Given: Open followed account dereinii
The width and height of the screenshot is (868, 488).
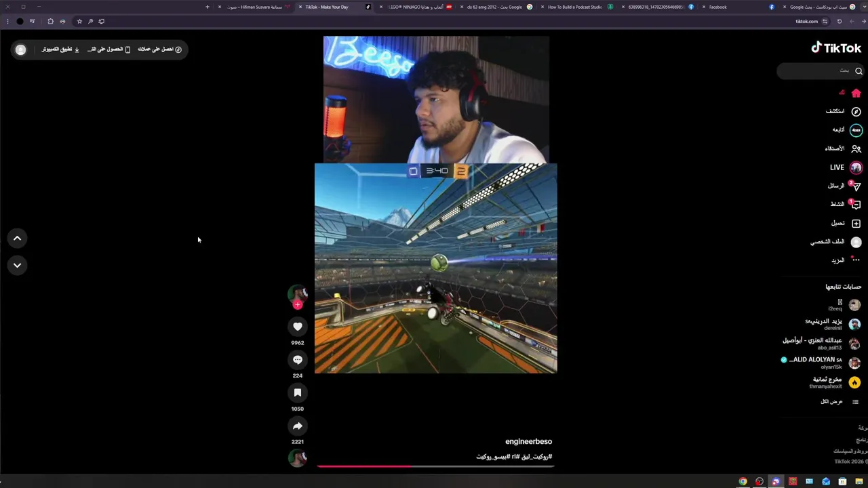Looking at the screenshot, I should tap(833, 324).
